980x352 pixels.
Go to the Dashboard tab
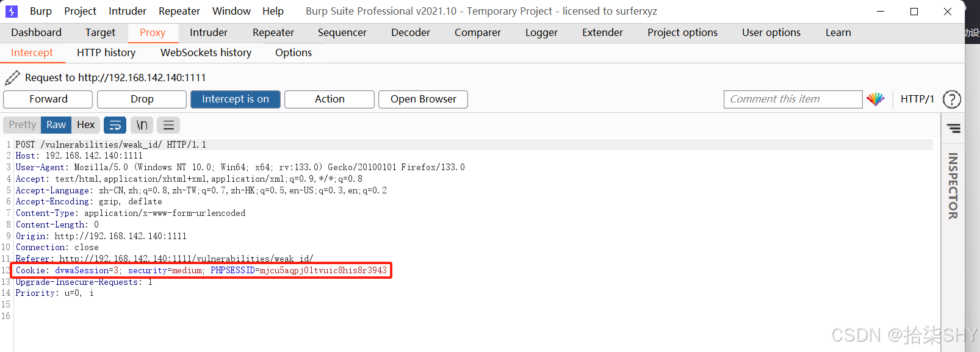36,32
